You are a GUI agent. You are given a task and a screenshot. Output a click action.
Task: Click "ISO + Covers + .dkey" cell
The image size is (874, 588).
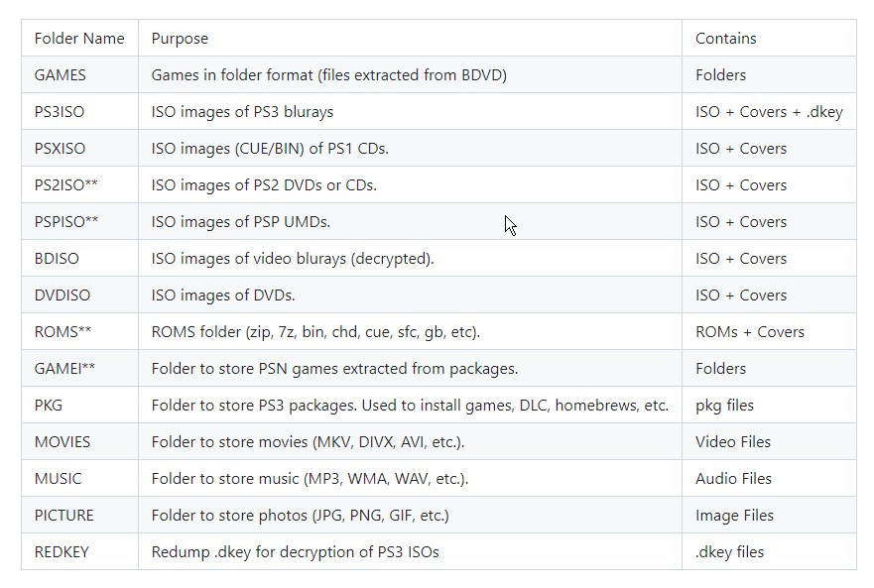click(769, 112)
